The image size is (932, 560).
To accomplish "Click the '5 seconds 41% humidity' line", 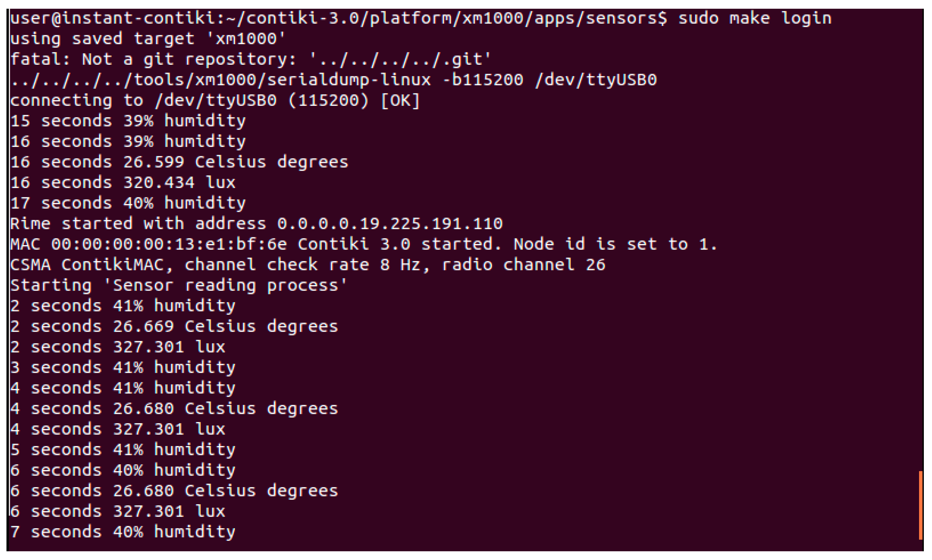I will coord(122,449).
